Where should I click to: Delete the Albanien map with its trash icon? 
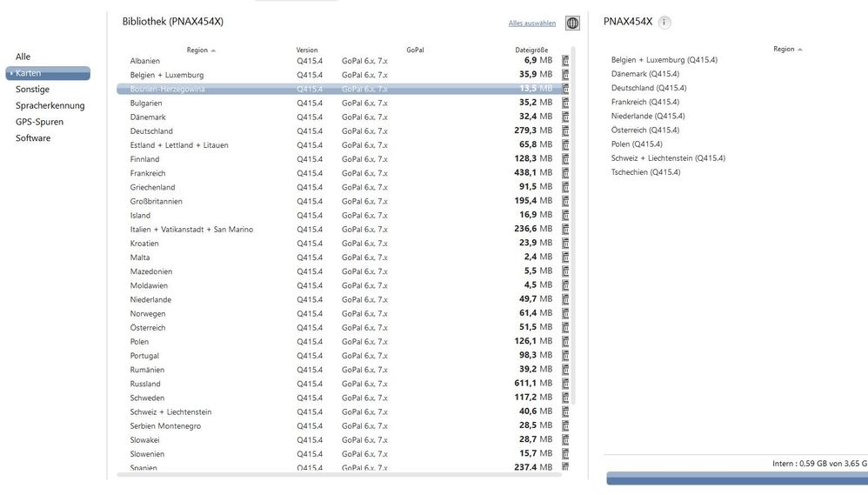pyautogui.click(x=565, y=61)
